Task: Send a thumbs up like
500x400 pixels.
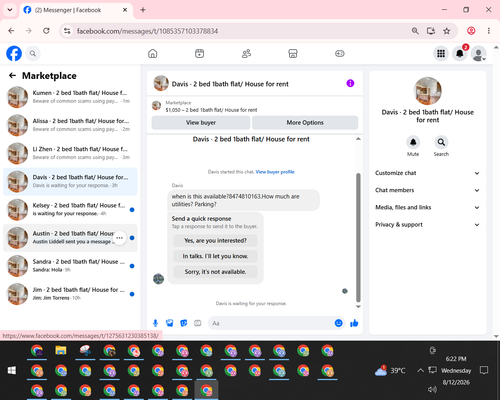Action: coord(354,323)
